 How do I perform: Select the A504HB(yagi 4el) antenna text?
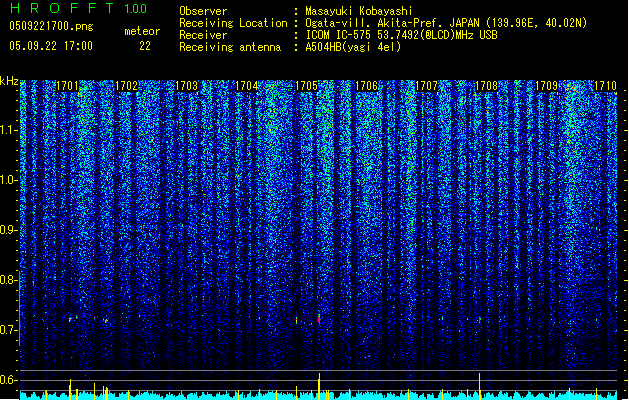[x=353, y=47]
